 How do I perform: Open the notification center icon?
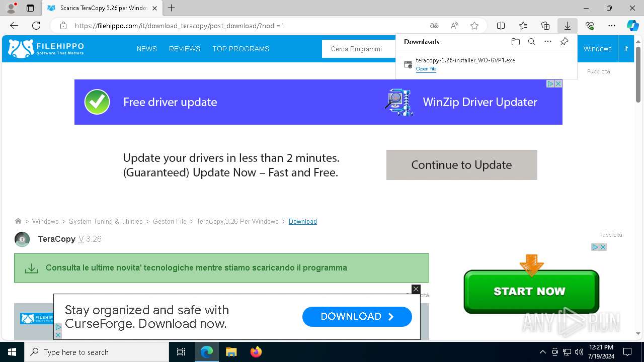[x=627, y=352]
